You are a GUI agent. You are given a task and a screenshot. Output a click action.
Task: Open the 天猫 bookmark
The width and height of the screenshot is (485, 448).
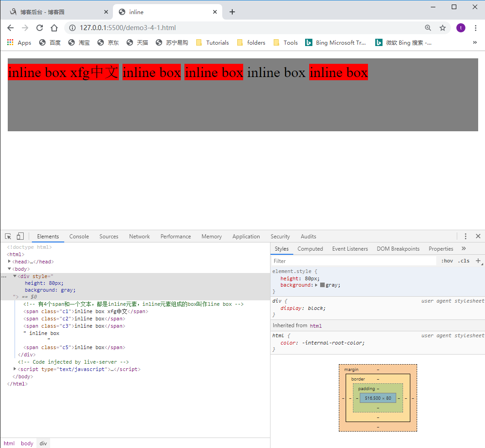(137, 43)
